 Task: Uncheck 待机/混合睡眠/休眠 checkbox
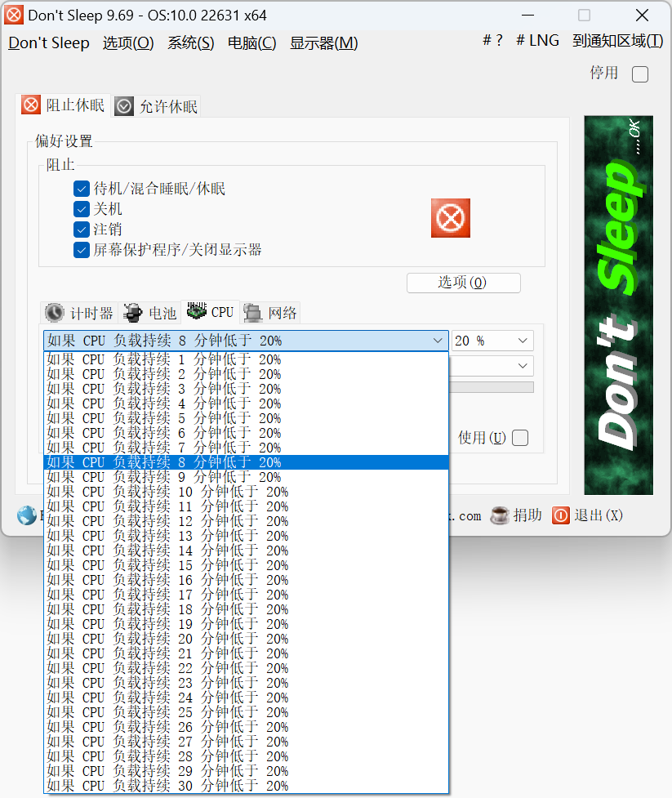pyautogui.click(x=82, y=189)
